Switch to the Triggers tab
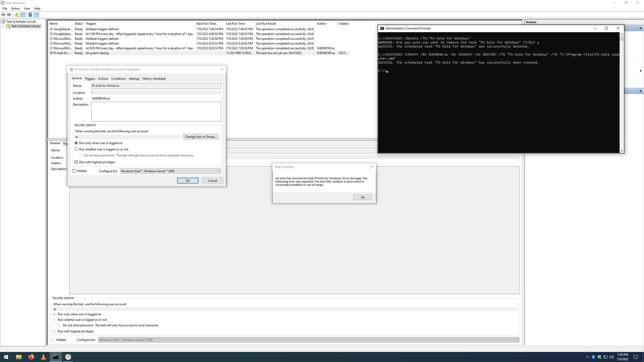This screenshot has height=362, width=644. click(90, 78)
